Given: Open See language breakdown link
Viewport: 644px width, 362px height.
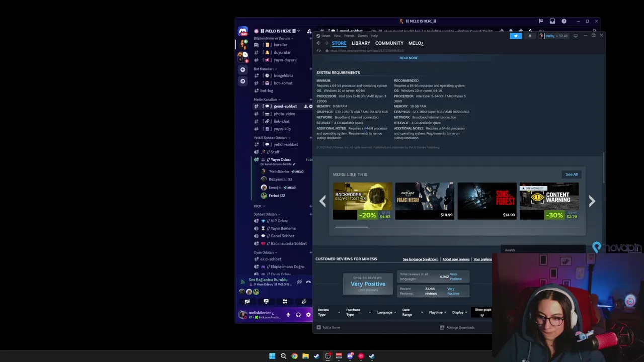Looking at the screenshot, I should 420,259.
